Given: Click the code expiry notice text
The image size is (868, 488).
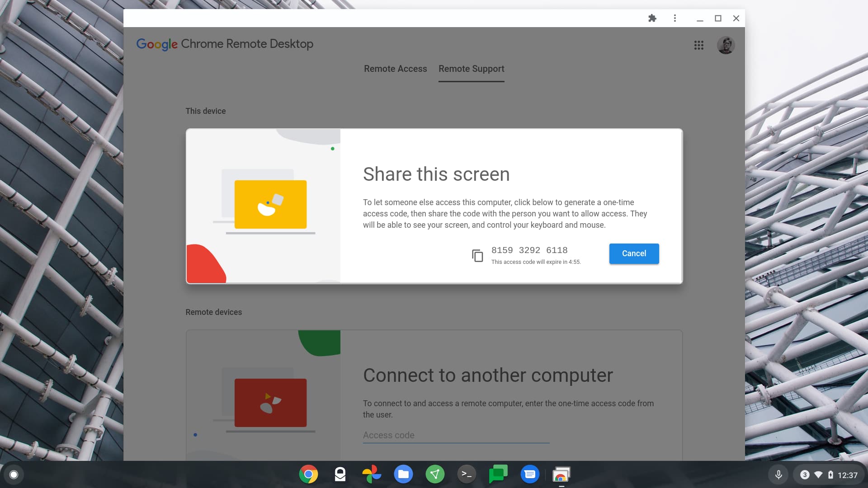Looking at the screenshot, I should pyautogui.click(x=536, y=262).
